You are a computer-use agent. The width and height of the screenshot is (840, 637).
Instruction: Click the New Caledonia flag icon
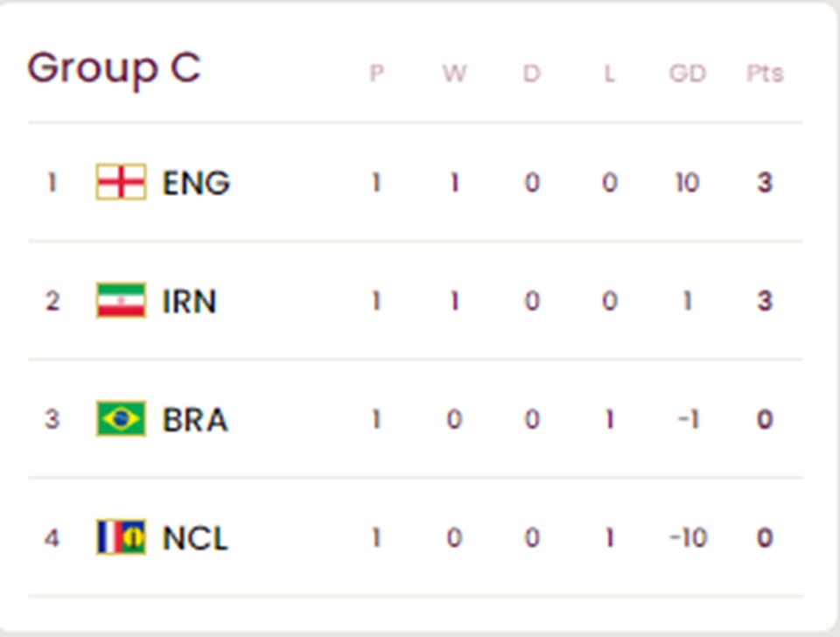(x=121, y=537)
